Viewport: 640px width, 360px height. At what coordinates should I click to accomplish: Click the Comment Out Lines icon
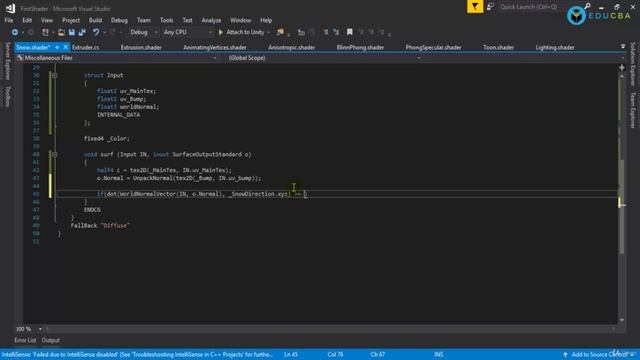tap(326, 32)
